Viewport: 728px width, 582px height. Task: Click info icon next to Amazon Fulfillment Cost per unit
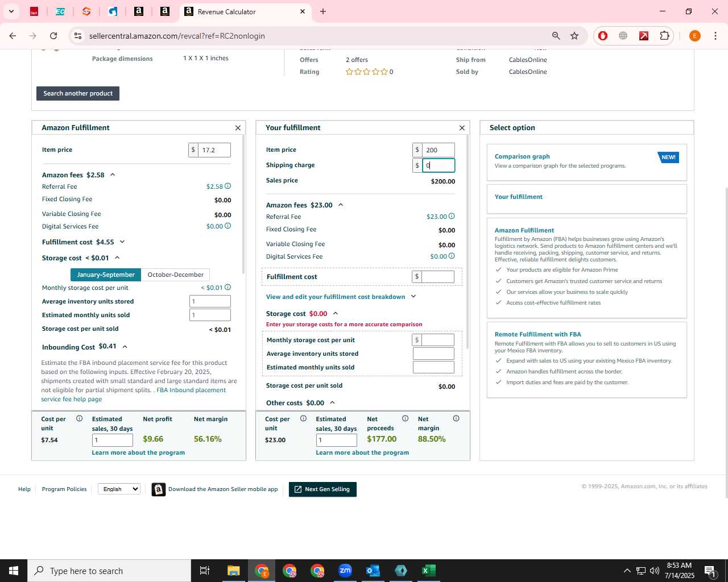coord(79,418)
